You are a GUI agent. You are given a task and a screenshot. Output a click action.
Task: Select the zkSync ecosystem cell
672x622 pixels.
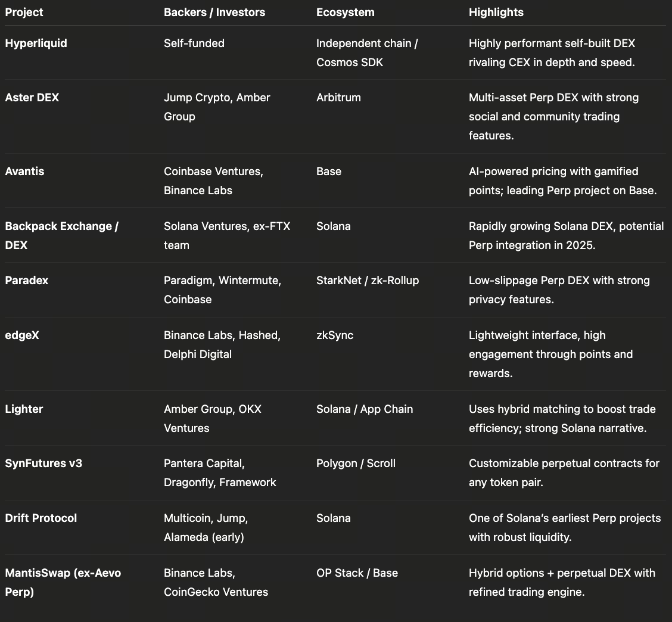(x=335, y=335)
